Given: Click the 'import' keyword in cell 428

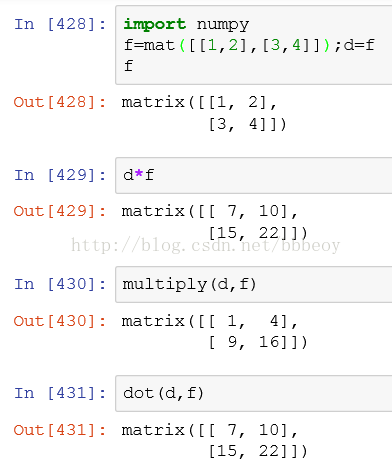Looking at the screenshot, I should click(155, 25).
